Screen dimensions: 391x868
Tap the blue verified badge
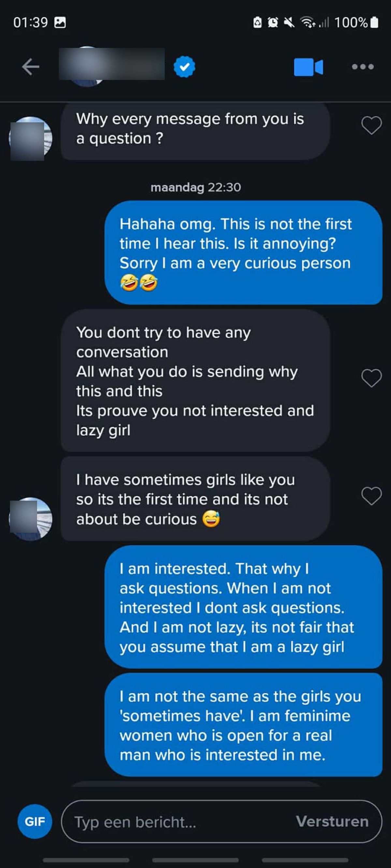point(184,67)
